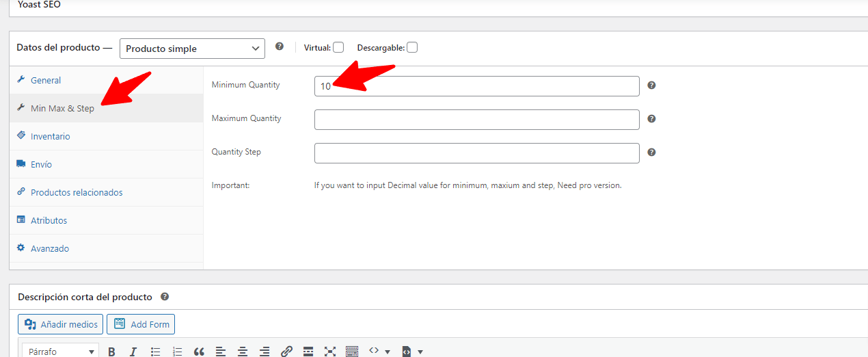Open the Productos relacionados tab
Image resolution: width=868 pixels, height=357 pixels.
coord(107,192)
